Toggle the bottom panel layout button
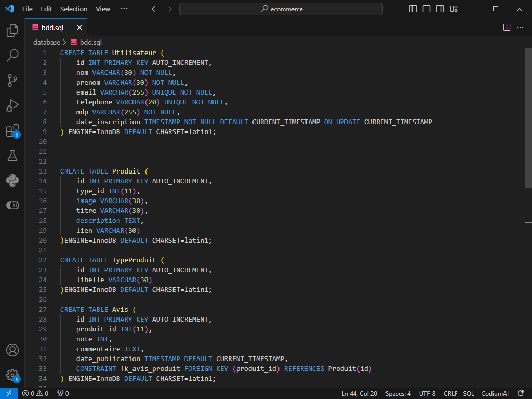The height and width of the screenshot is (399, 532). 427,9
